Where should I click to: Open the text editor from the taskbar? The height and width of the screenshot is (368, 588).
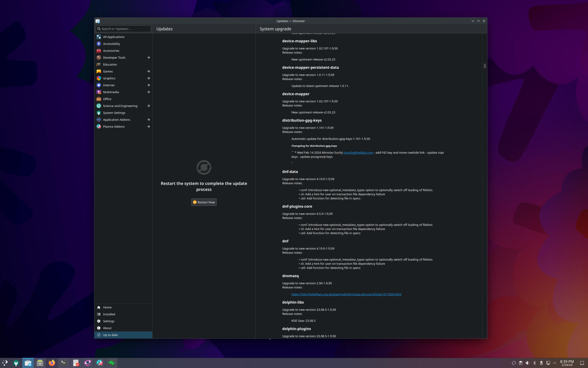[x=76, y=363]
